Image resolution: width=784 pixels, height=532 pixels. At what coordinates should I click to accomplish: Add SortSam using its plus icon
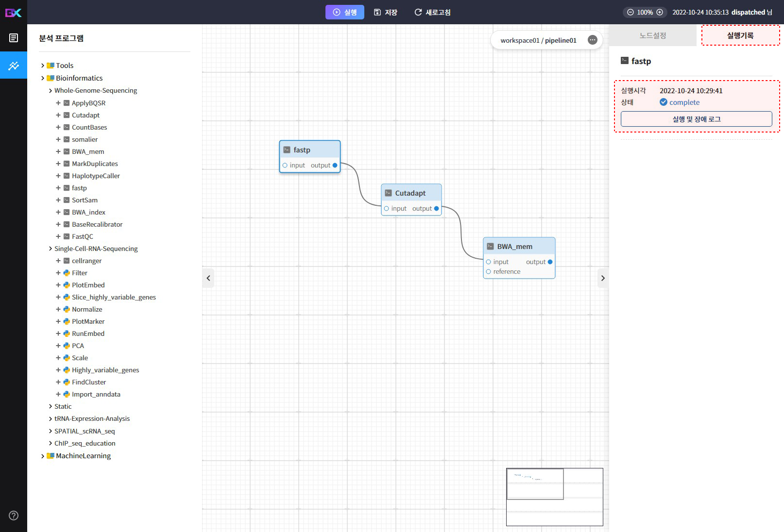(x=58, y=200)
